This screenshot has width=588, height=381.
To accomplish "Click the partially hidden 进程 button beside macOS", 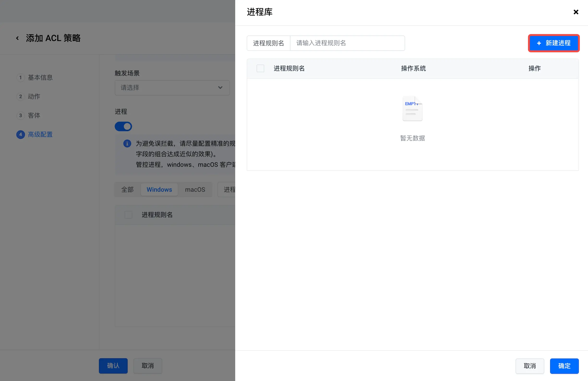I will [x=227, y=189].
